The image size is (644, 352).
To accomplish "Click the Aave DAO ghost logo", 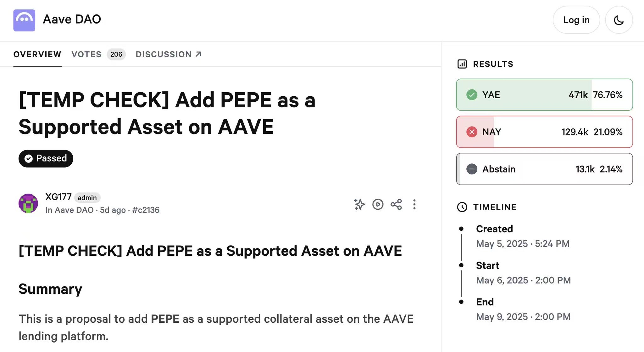I will point(24,20).
